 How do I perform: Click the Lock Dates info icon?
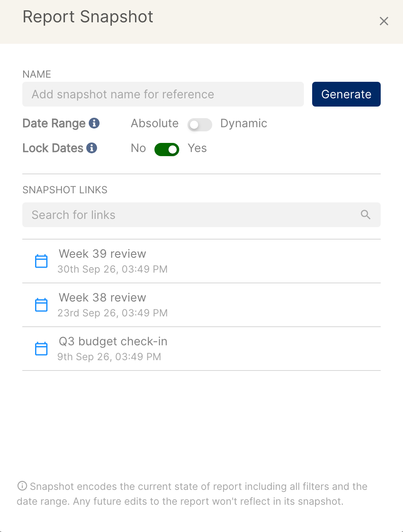pos(92,148)
